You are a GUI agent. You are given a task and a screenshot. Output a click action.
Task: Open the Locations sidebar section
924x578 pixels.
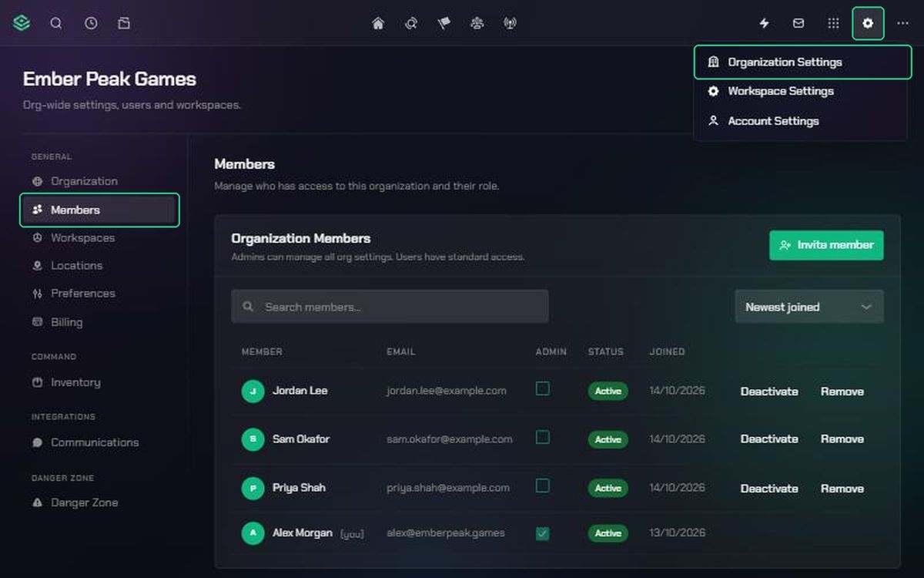coord(99,266)
